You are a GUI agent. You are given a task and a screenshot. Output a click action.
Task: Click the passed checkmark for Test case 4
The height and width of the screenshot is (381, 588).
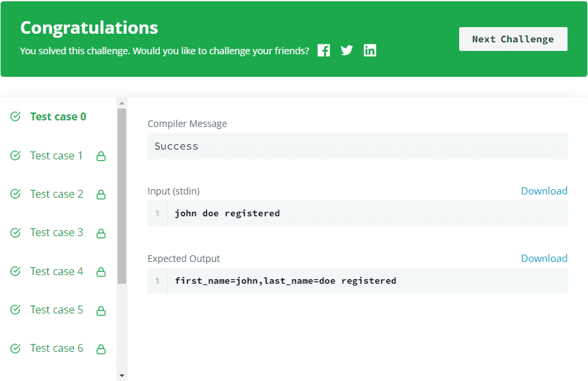pyautogui.click(x=16, y=272)
